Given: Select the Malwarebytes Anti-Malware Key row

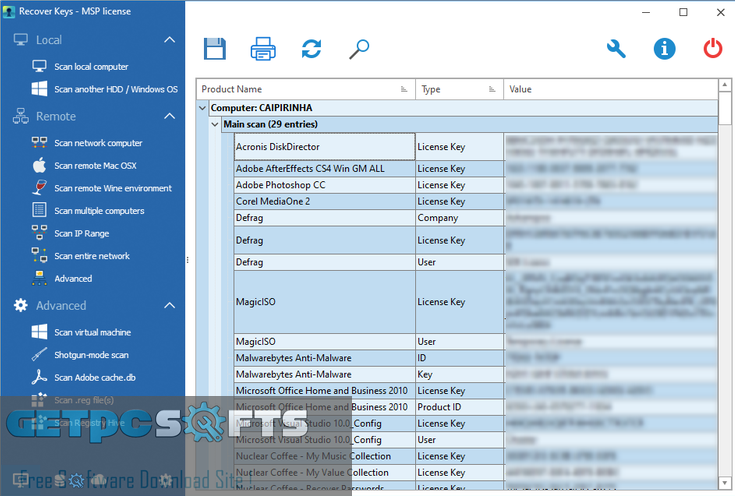Looking at the screenshot, I should (476, 374).
